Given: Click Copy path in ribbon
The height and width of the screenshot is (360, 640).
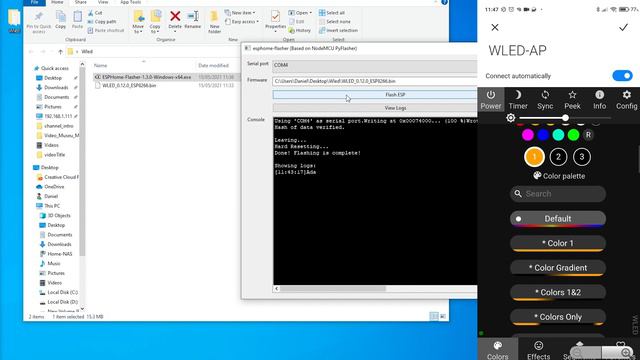Looking at the screenshot, I should (102, 22).
